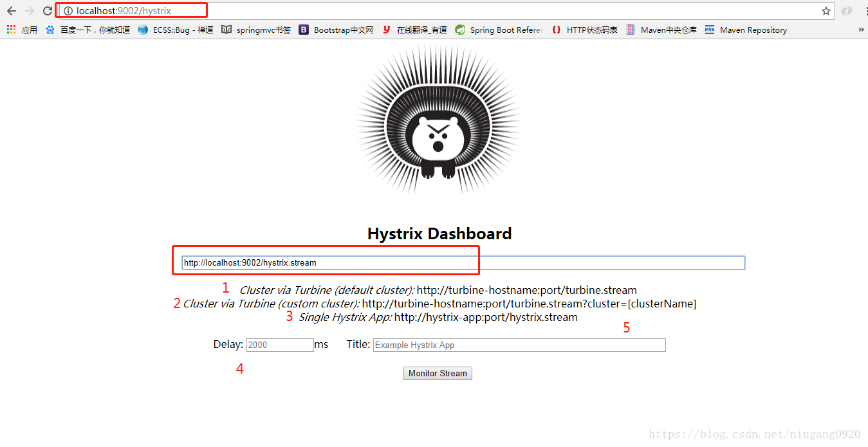Viewport: 868px width, 447px height.
Task: Click the Title input field
Action: click(x=519, y=345)
